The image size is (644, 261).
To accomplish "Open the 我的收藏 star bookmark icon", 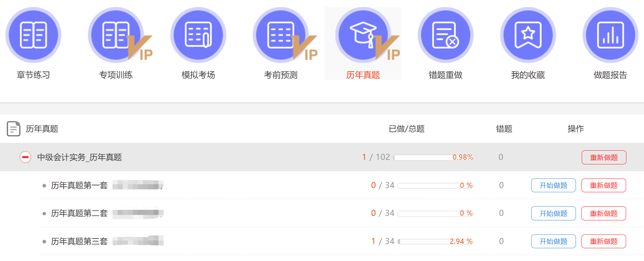I will pyautogui.click(x=528, y=35).
